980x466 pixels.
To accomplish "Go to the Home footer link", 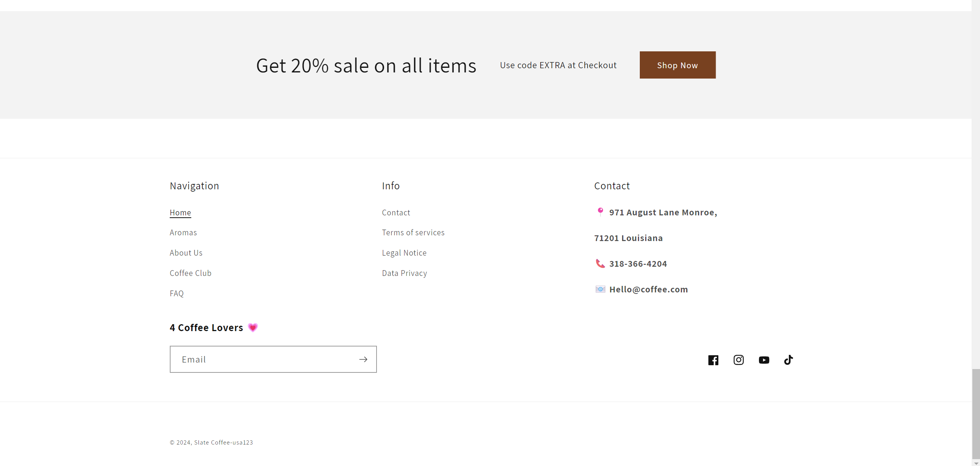I will click(180, 212).
